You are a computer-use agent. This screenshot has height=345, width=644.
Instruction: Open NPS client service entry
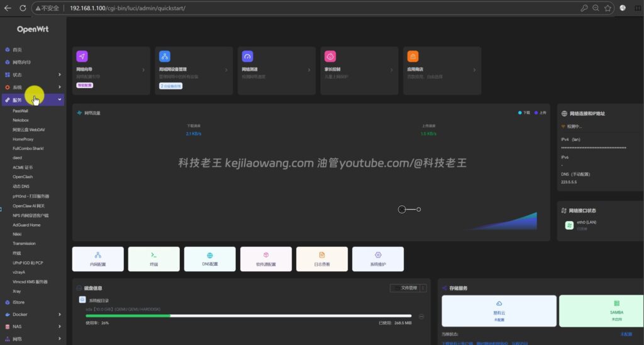click(x=30, y=215)
